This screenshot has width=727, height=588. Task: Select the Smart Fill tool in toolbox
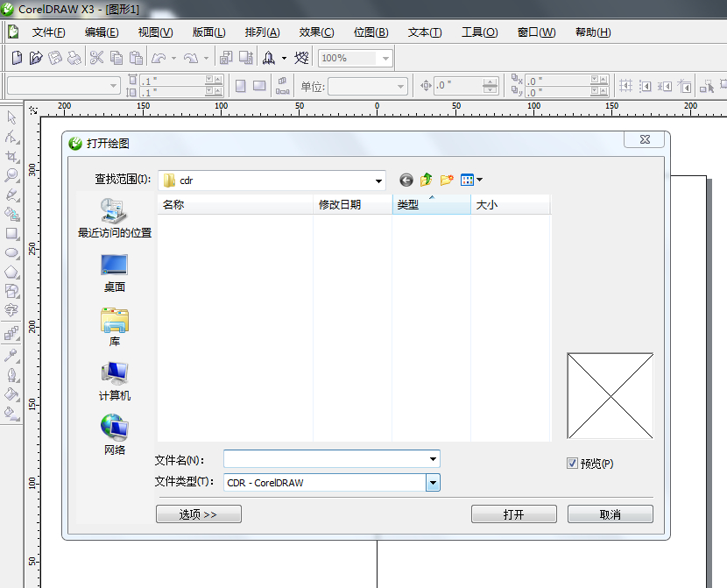click(11, 214)
